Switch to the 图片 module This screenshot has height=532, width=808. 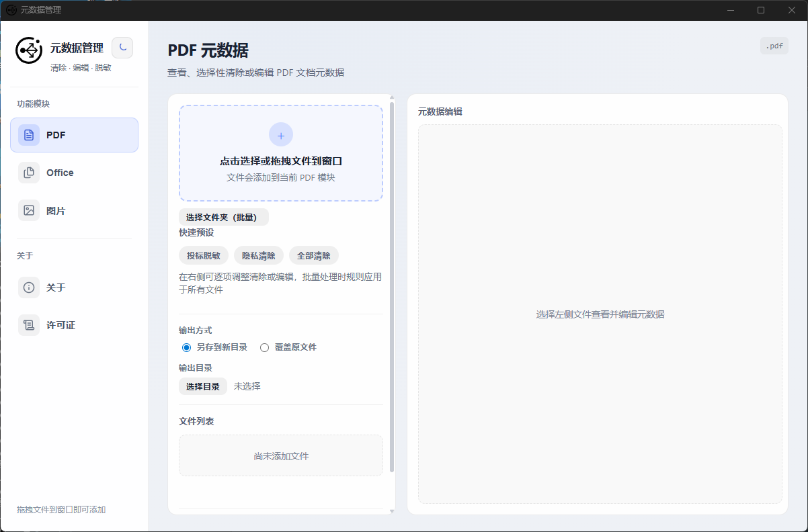tap(74, 210)
